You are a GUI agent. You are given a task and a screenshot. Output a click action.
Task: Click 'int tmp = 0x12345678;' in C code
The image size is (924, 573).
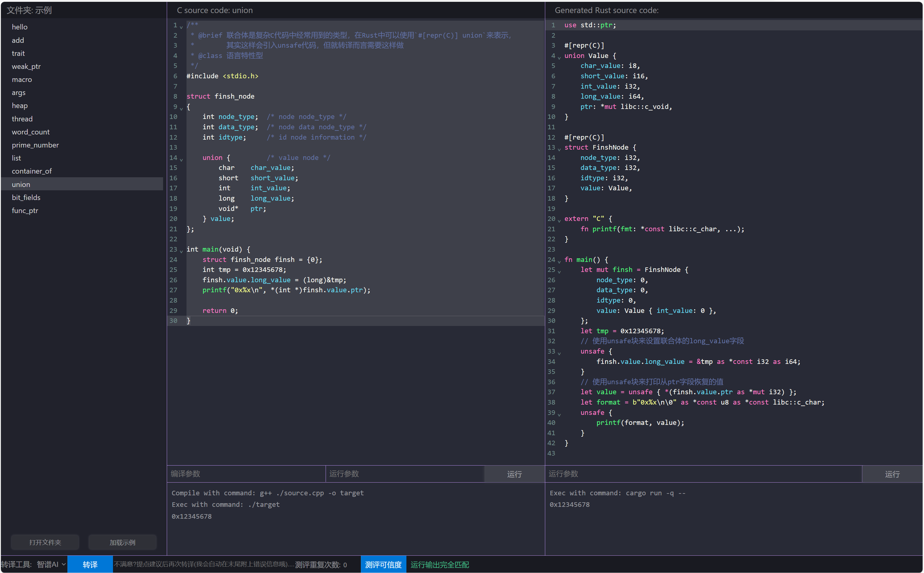(244, 270)
